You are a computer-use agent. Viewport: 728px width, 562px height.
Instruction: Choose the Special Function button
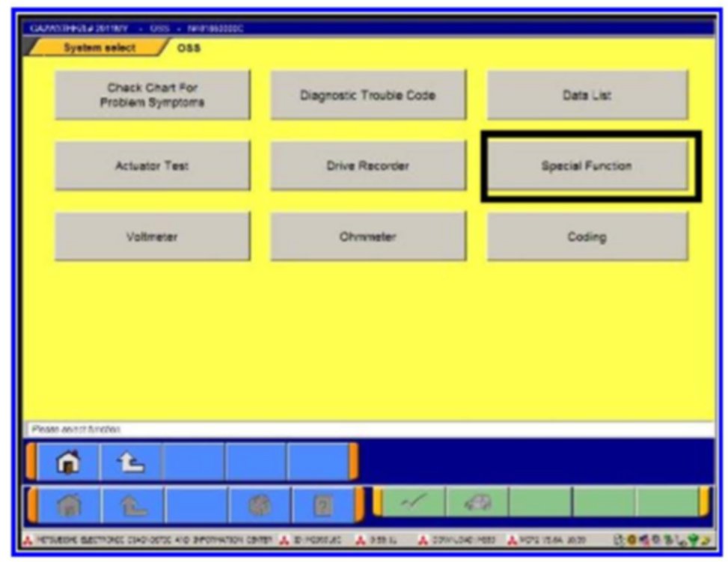pyautogui.click(x=587, y=166)
